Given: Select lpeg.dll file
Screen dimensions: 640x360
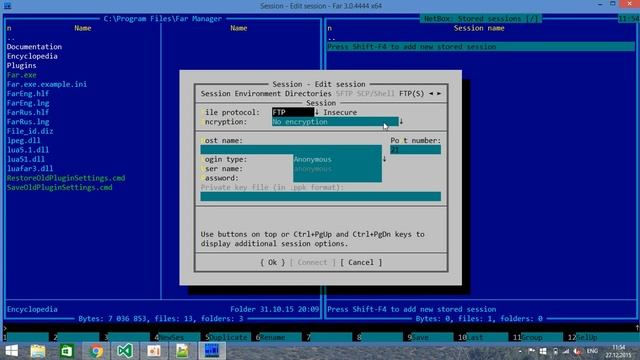Looking at the screenshot, I should (x=23, y=140).
